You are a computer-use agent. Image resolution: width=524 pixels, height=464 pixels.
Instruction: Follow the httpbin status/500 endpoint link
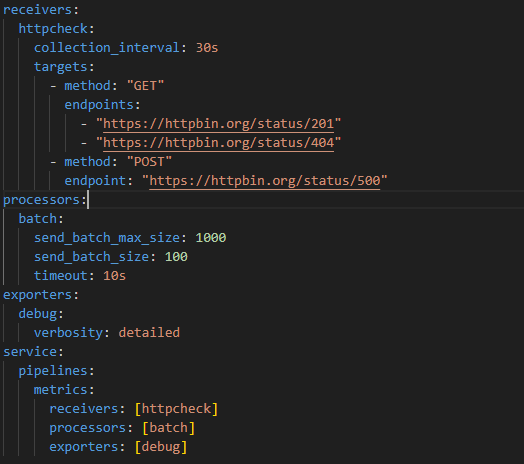[265, 181]
